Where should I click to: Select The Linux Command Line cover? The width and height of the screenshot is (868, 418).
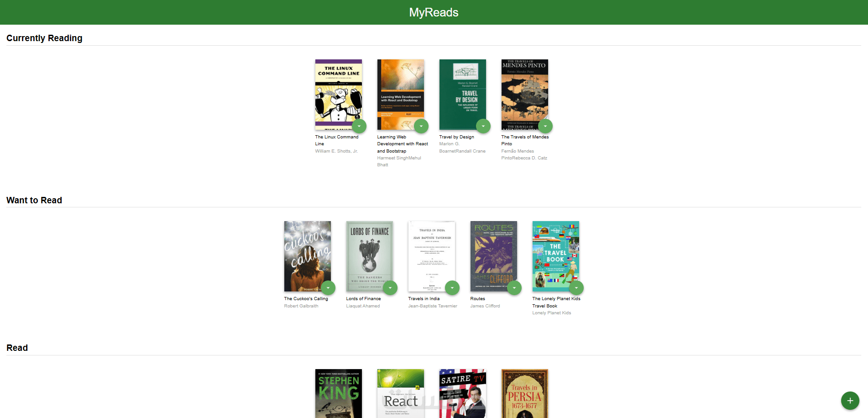(x=339, y=95)
